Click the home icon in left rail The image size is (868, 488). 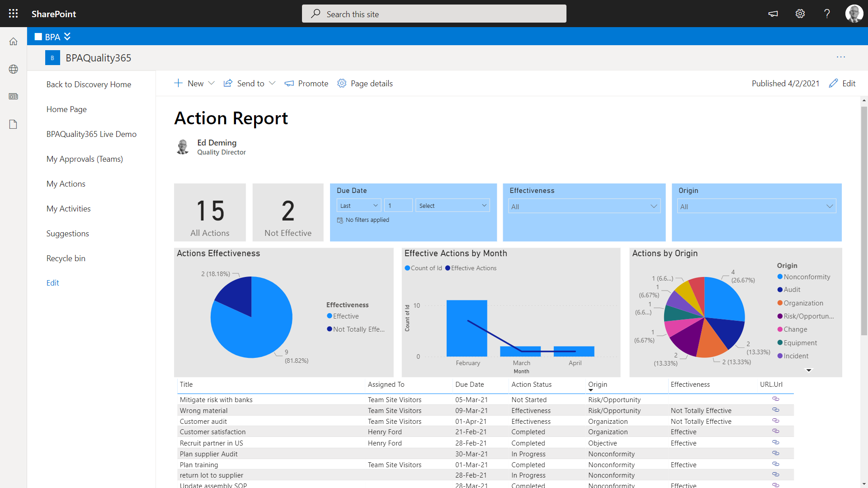click(x=13, y=42)
